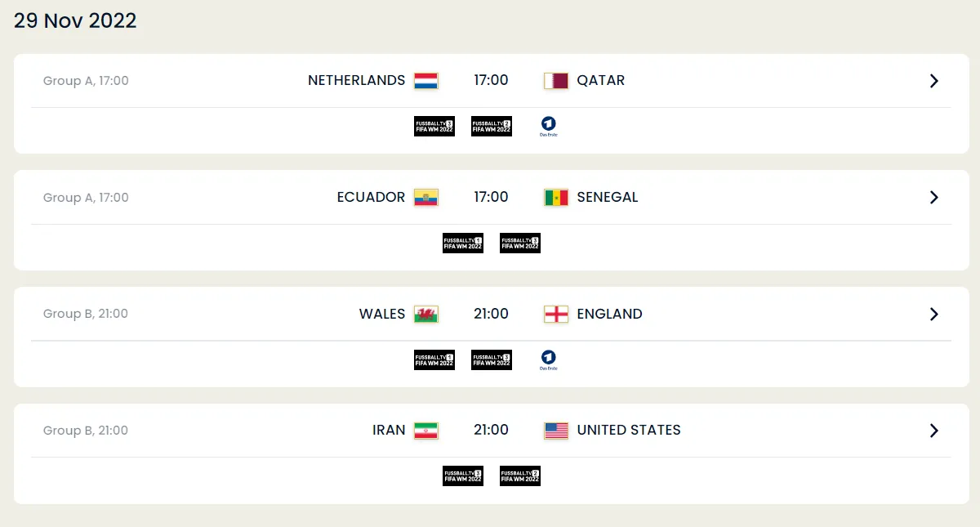Open Wales vs England details arrow
Image resolution: width=980 pixels, height=527 pixels.
[x=934, y=314]
